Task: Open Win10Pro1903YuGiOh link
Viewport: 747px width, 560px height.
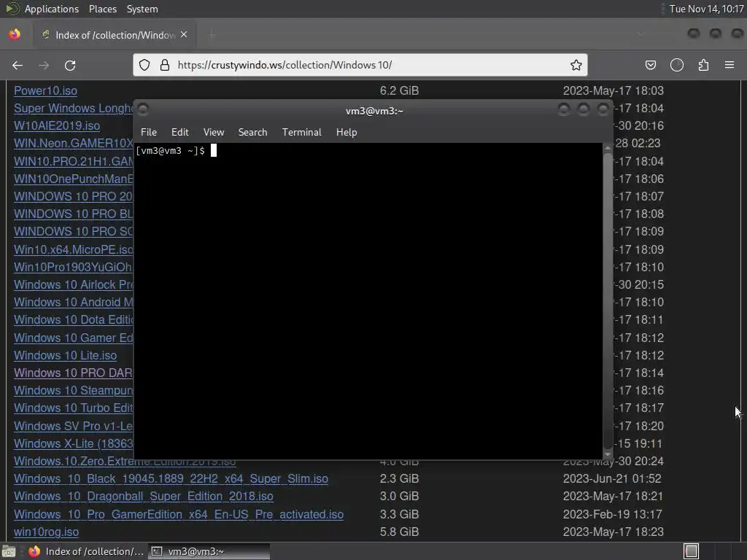Action: coord(74,267)
